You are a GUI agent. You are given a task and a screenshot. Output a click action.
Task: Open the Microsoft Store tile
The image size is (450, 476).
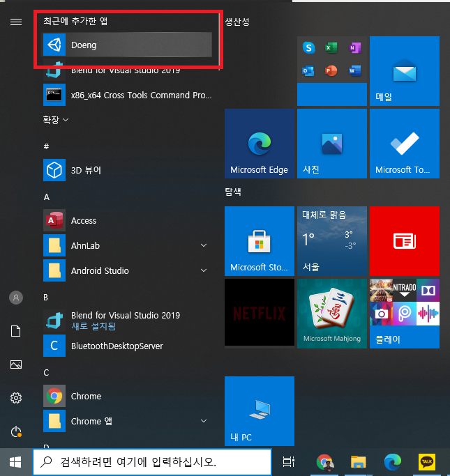260,241
